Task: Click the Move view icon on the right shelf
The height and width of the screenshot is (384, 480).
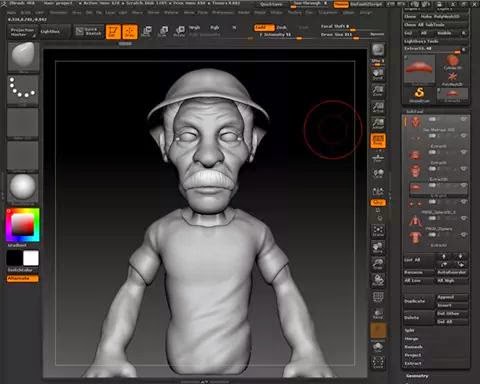Action: [378, 247]
